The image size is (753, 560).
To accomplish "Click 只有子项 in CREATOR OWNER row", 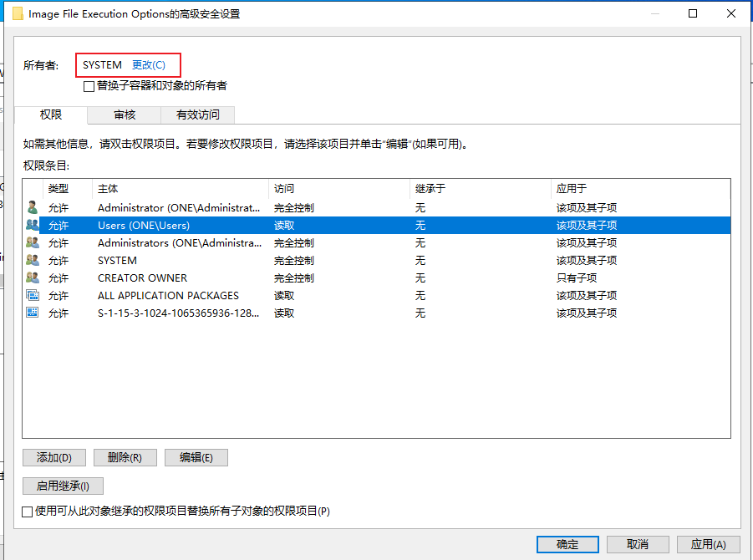I will [577, 277].
